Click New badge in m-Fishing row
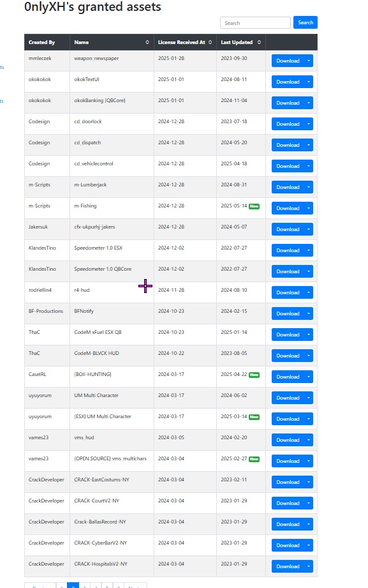The width and height of the screenshot is (368, 588). [254, 206]
